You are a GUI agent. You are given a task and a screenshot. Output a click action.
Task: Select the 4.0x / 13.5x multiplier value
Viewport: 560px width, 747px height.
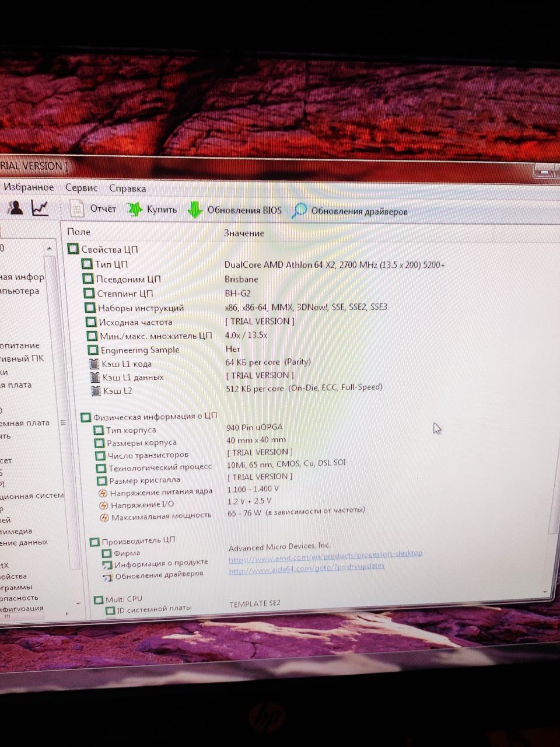click(246, 335)
